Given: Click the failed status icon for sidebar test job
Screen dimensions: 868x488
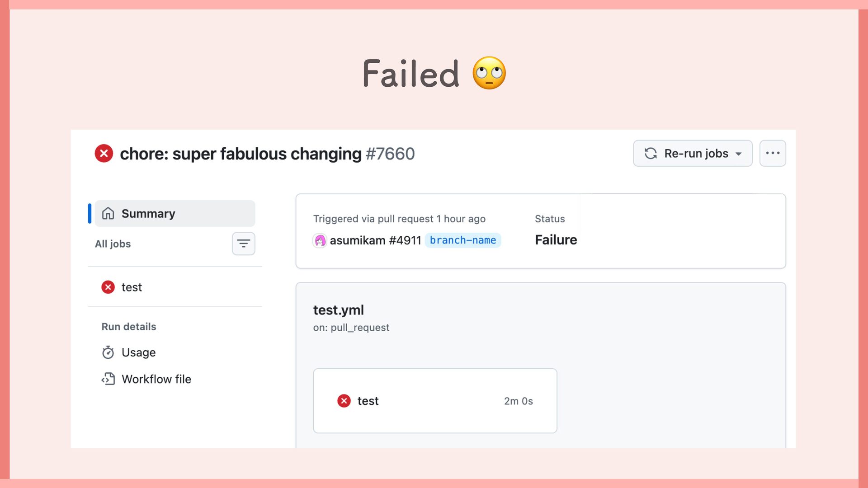Looking at the screenshot, I should click(x=108, y=287).
